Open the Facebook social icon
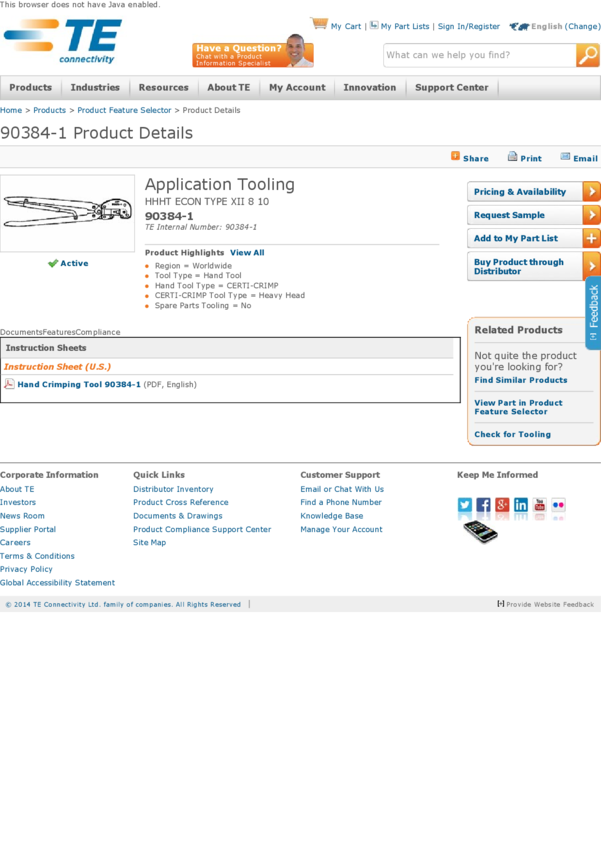Image resolution: width=601 pixels, height=850 pixels. coord(483,505)
